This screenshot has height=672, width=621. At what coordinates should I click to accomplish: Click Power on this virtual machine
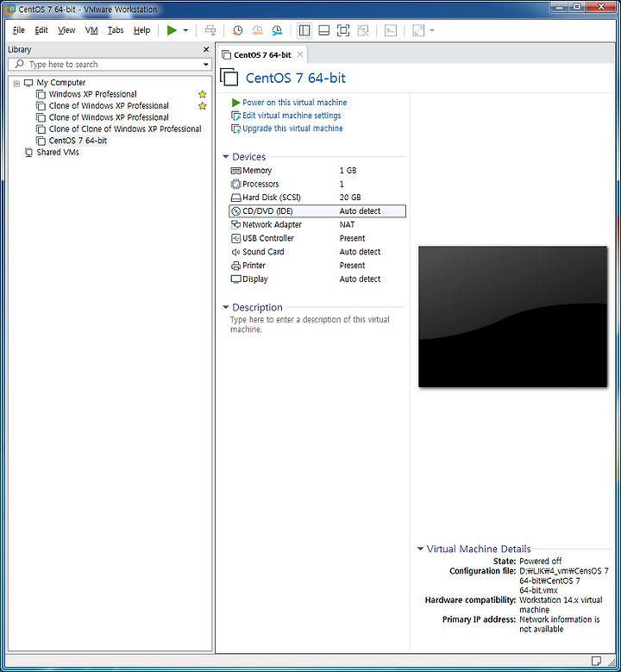click(x=294, y=103)
